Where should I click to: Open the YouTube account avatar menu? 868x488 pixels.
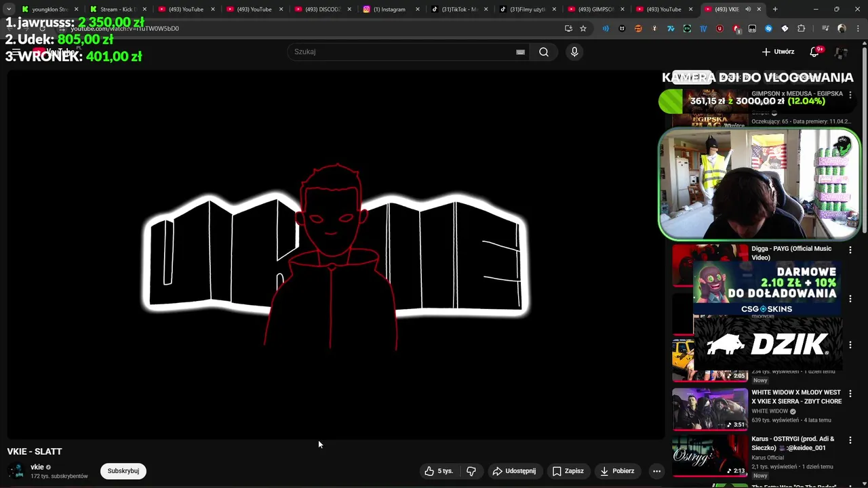[x=841, y=52]
